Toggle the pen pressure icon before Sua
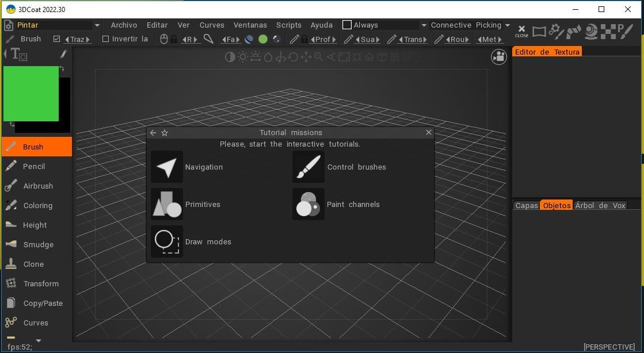Image resolution: width=644 pixels, height=353 pixels. coord(348,40)
